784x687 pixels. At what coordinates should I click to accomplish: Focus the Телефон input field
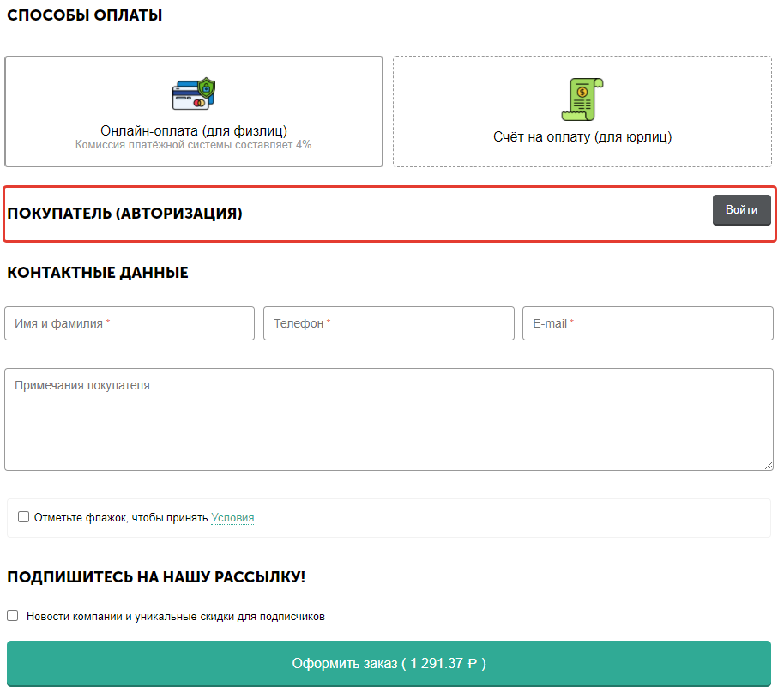[389, 323]
